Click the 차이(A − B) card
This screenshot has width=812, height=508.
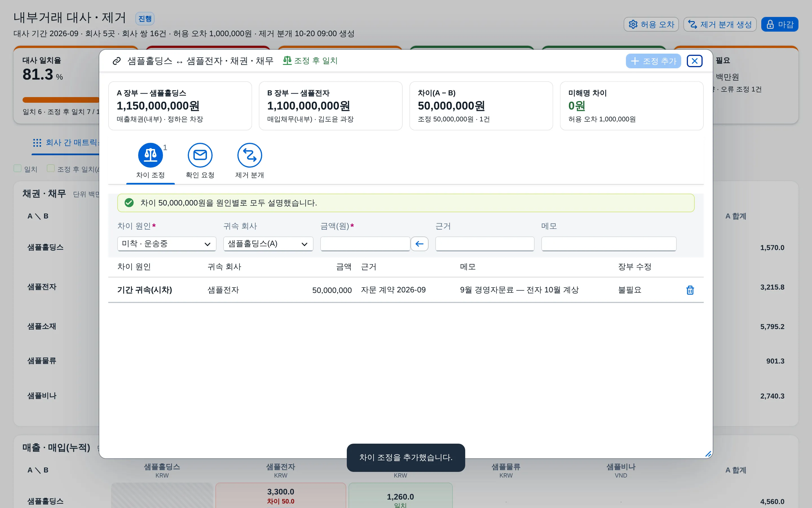pos(481,106)
